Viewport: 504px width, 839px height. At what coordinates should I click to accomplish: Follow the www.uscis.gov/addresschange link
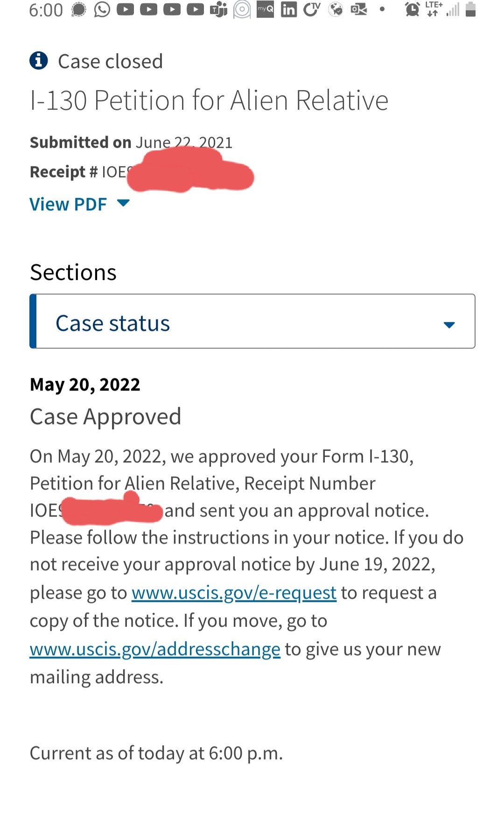(155, 649)
